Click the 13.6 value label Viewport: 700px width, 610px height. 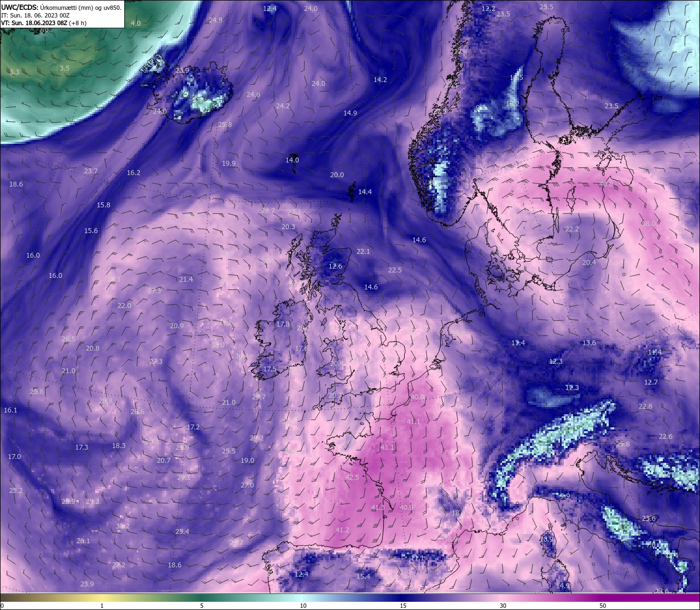pyautogui.click(x=589, y=343)
